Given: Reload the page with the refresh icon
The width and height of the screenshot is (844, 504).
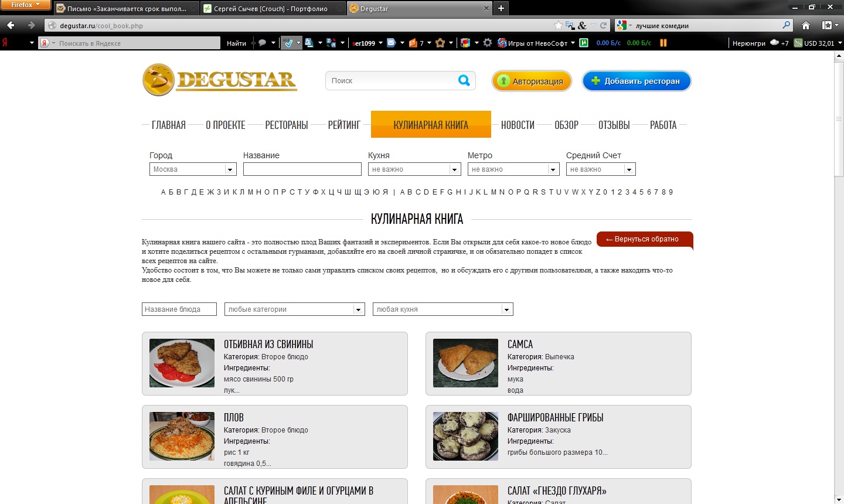Looking at the screenshot, I should coord(603,25).
